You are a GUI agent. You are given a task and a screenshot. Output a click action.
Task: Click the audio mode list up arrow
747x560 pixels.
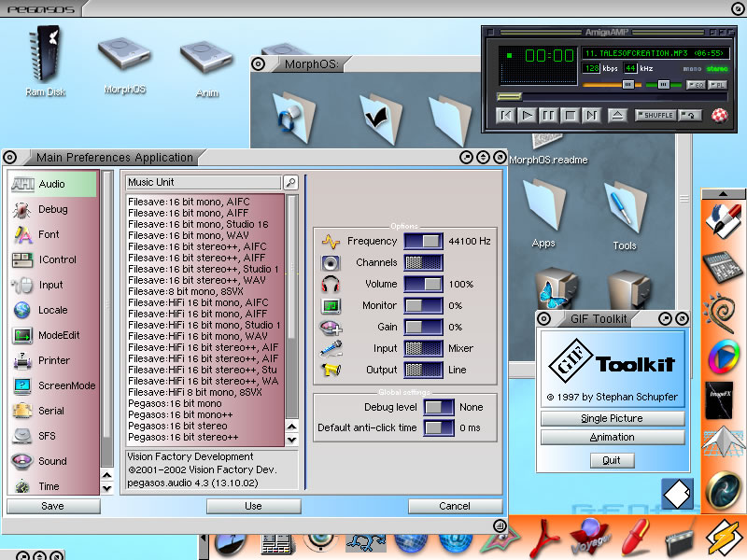292,427
